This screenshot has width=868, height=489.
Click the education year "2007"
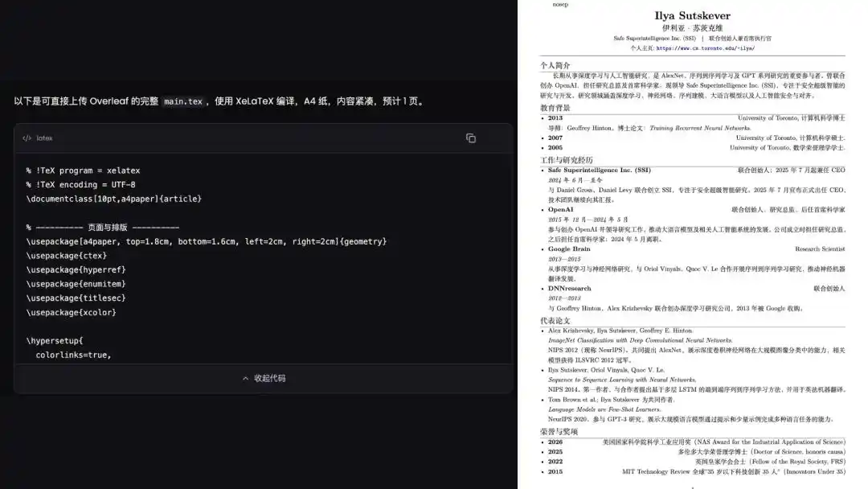click(x=555, y=138)
